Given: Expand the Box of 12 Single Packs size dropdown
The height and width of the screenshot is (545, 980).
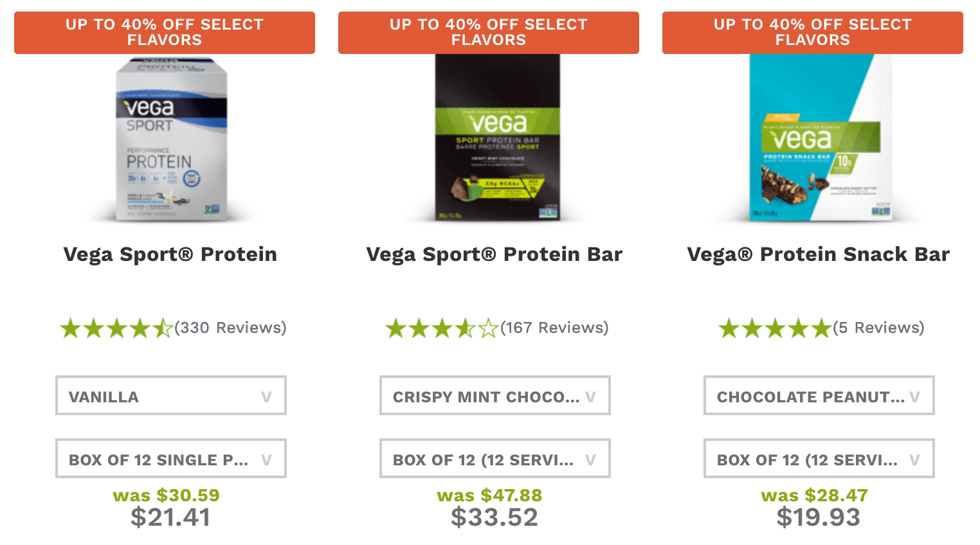Looking at the screenshot, I should (171, 459).
